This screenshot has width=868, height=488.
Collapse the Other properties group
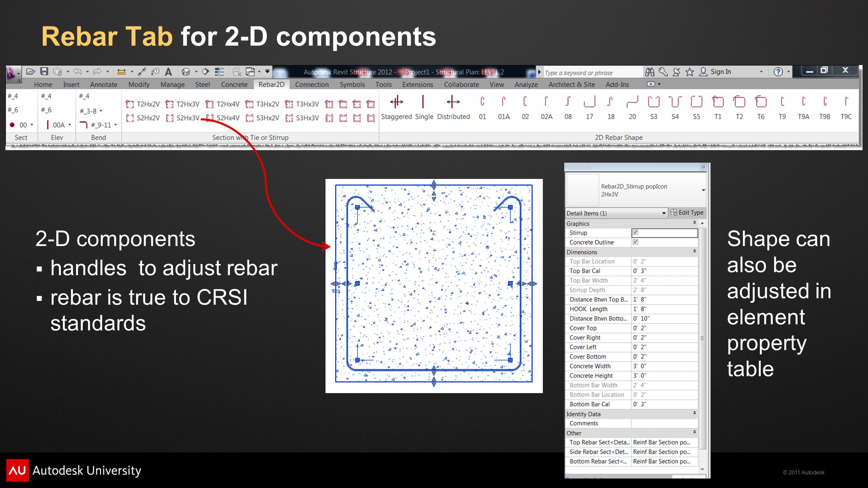(x=694, y=432)
